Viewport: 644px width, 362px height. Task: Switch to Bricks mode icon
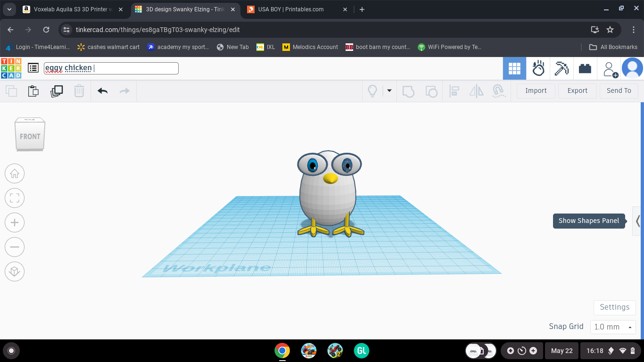tap(585, 69)
